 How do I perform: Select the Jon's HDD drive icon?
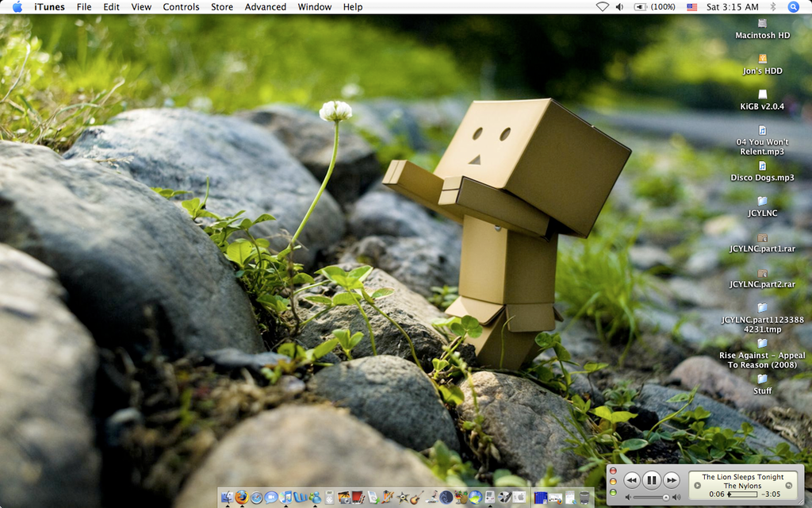point(762,65)
